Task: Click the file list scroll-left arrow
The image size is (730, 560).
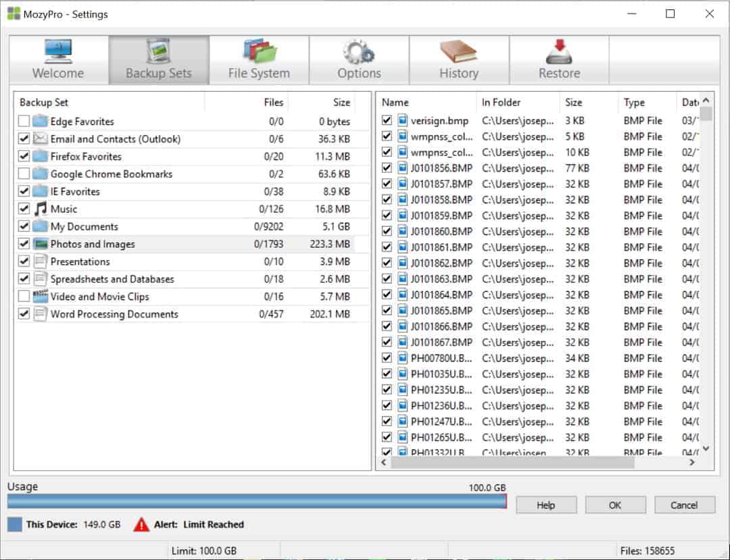Action: click(x=384, y=463)
